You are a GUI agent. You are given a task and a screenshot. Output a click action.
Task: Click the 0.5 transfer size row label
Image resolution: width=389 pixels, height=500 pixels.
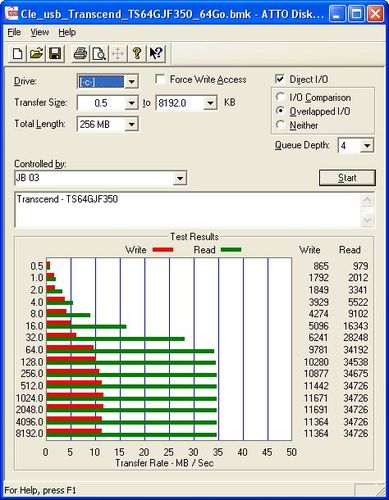(x=37, y=266)
